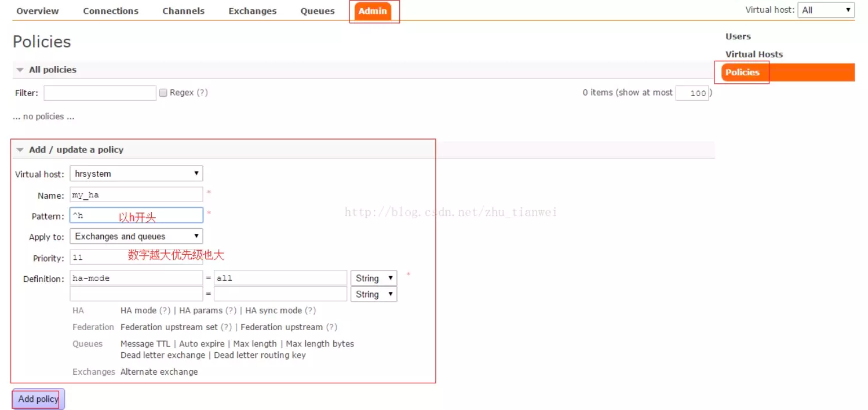Click the Regex (?) help link
The height and width of the screenshot is (410, 868).
[x=202, y=93]
